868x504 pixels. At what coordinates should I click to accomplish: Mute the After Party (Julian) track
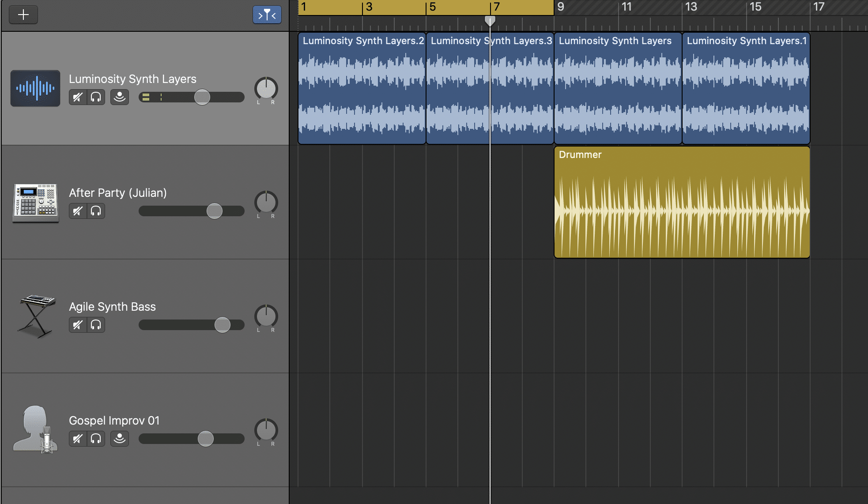78,211
